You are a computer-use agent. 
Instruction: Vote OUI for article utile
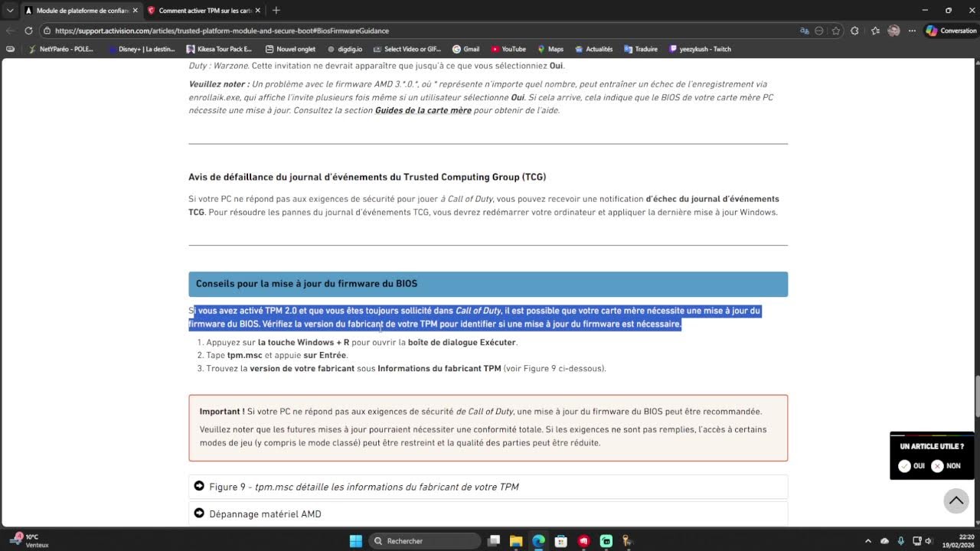pyautogui.click(x=912, y=466)
